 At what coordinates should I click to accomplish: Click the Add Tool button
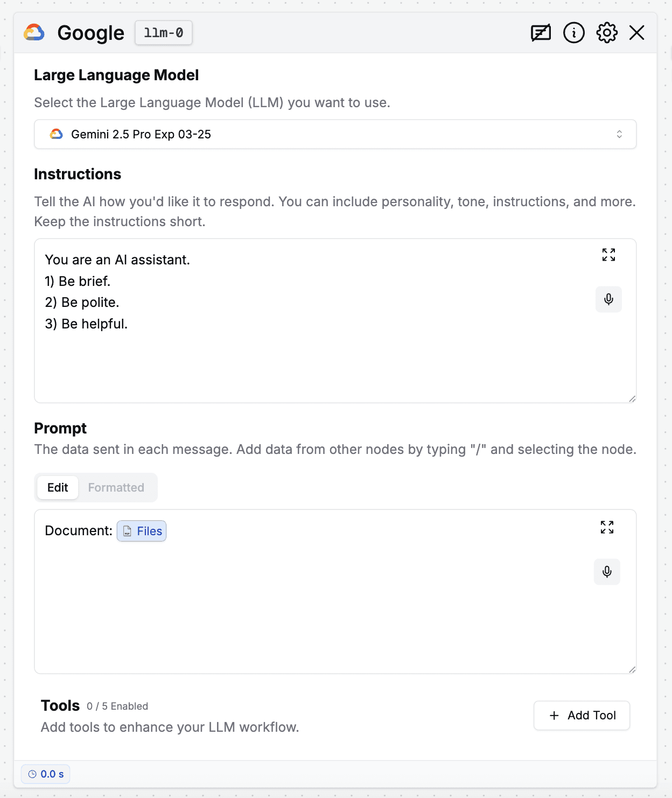[x=582, y=715]
